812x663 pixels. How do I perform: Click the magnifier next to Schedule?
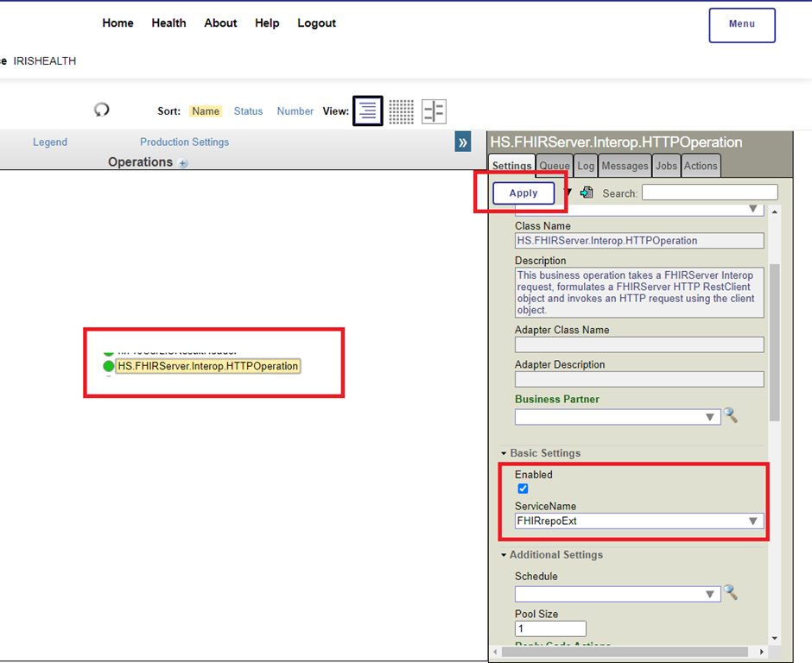[731, 593]
